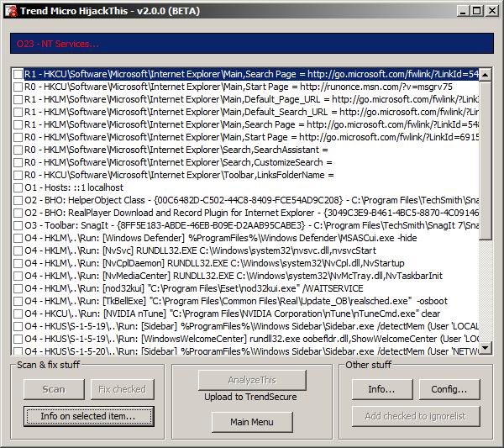
Task: Tick checkbox for BHO HelperObject Class entry
Action: tap(18, 200)
